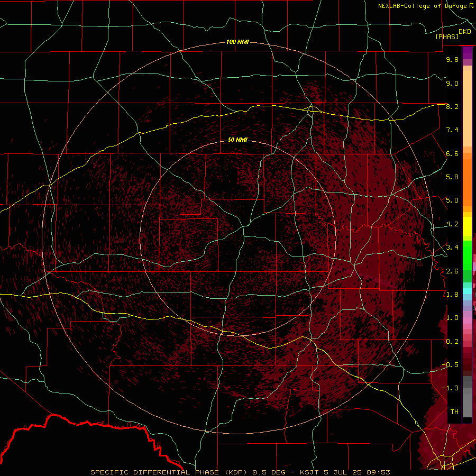Click the -0.5 scale value
The width and height of the screenshot is (476, 476).
450,365
